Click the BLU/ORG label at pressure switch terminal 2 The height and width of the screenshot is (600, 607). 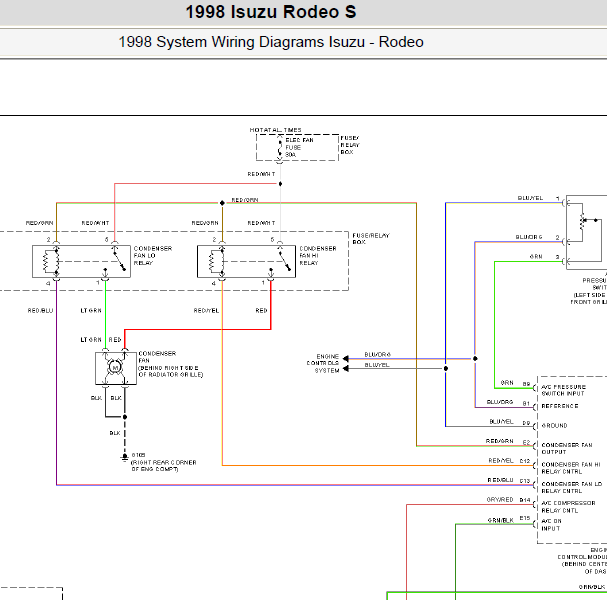(529, 237)
